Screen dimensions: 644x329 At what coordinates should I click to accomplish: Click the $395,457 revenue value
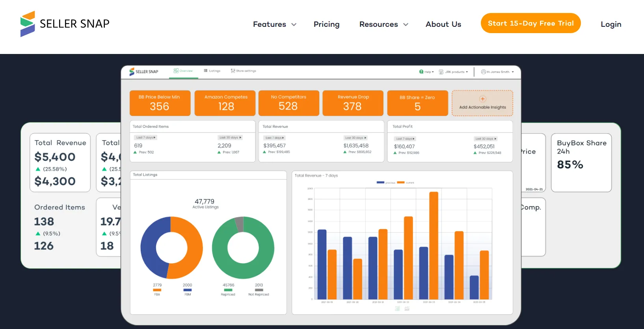(x=274, y=145)
